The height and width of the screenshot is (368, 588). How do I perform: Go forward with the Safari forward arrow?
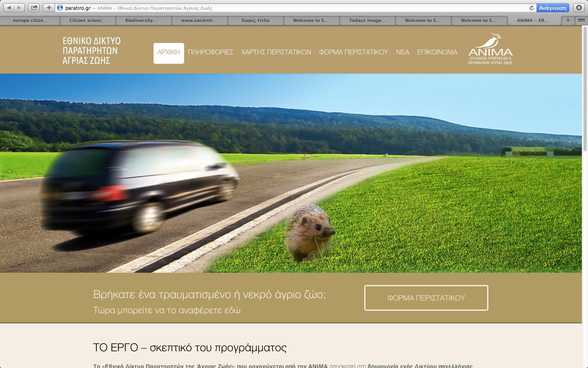(19, 8)
